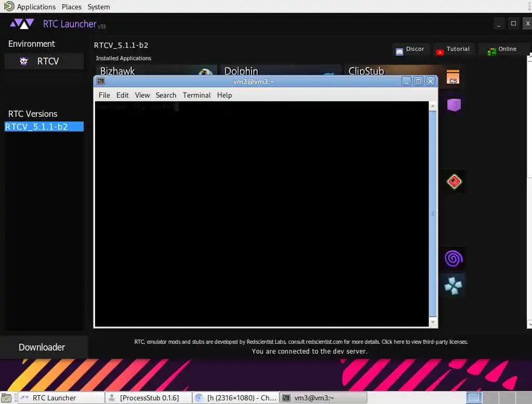
Task: Select RTCV_5.1.1-b2 in RTC Versions list
Action: [44, 127]
